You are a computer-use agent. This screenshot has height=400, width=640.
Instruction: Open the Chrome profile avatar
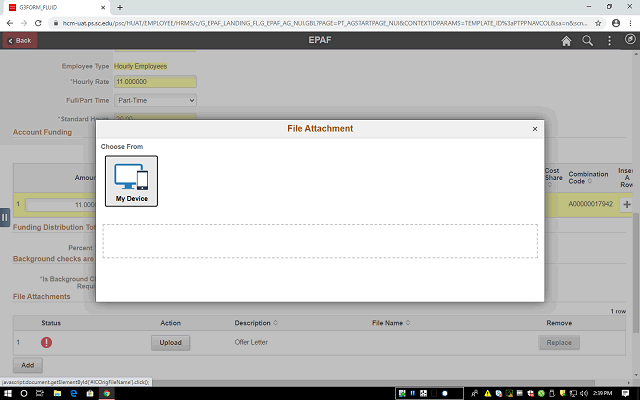pos(616,23)
